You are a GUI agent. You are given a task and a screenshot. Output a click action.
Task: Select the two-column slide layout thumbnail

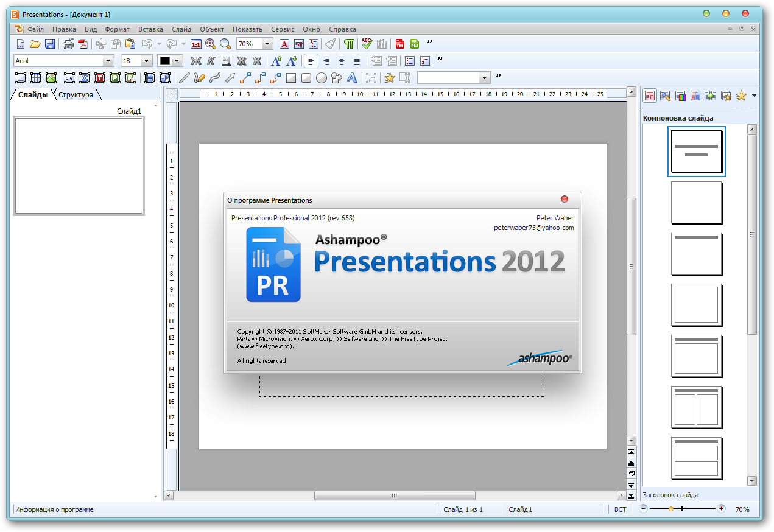(x=697, y=407)
